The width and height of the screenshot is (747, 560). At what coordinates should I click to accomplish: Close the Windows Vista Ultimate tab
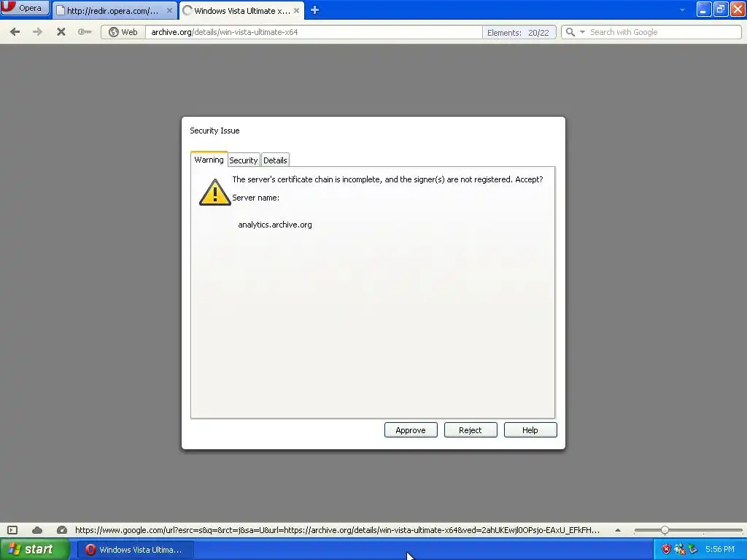[296, 10]
